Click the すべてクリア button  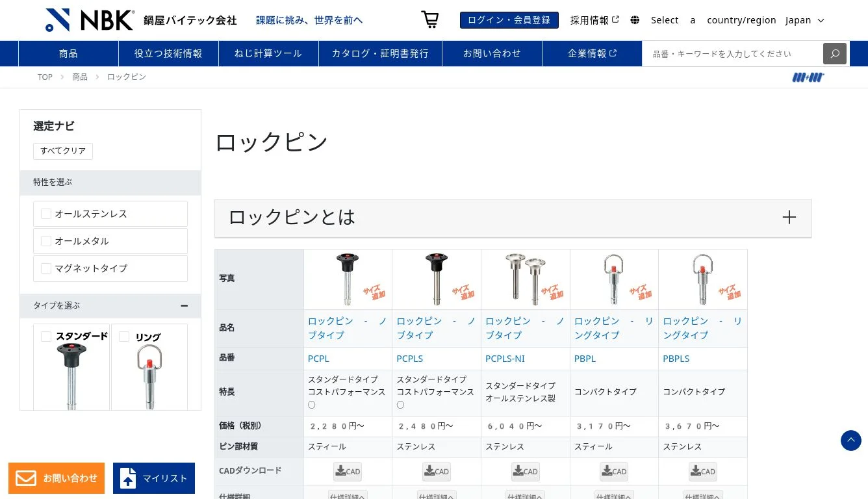tap(63, 151)
